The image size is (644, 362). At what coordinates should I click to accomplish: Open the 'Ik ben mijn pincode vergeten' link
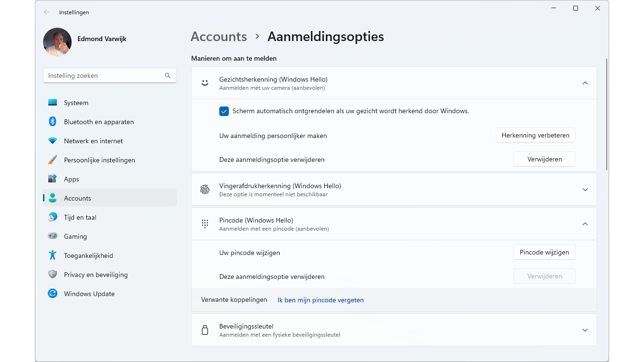321,300
